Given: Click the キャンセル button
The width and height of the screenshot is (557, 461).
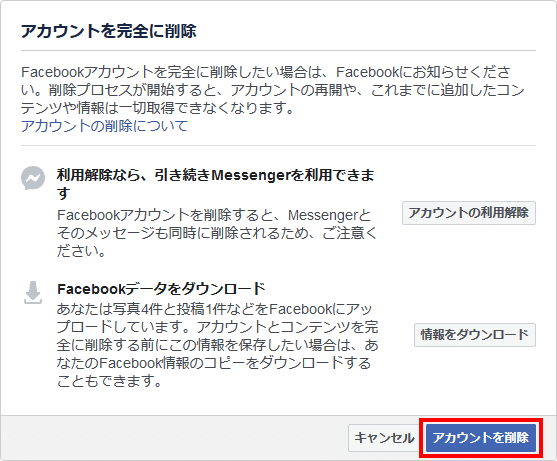Looking at the screenshot, I should point(384,438).
